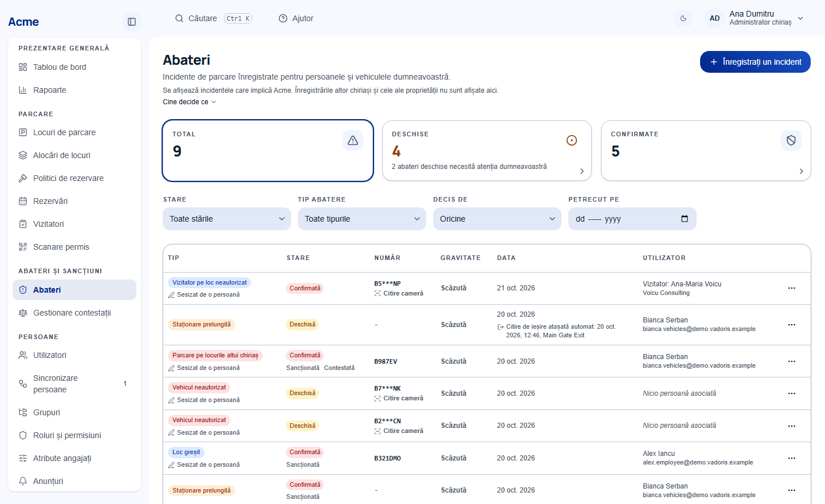
Task: Click the Sincronizare persoane icon
Action: click(x=23, y=384)
